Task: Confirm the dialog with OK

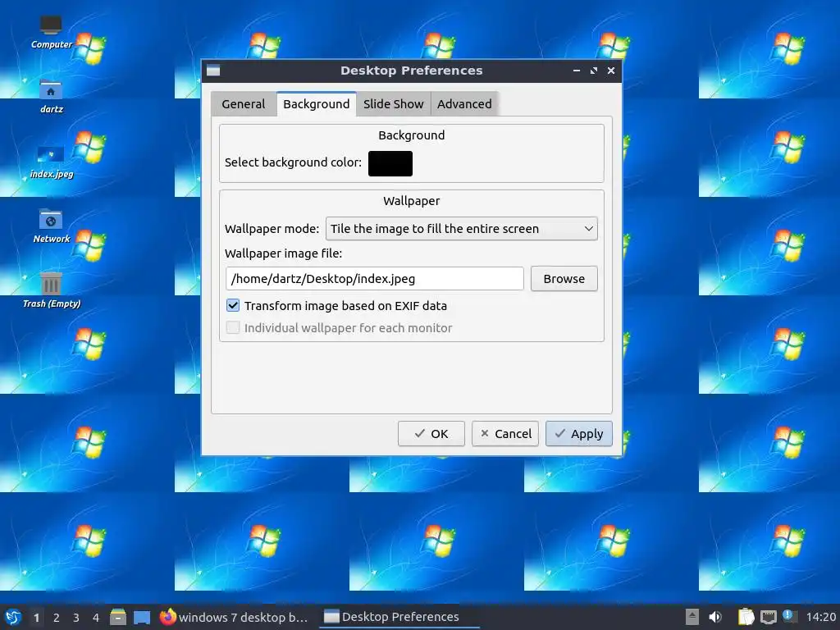Action: coord(431,433)
